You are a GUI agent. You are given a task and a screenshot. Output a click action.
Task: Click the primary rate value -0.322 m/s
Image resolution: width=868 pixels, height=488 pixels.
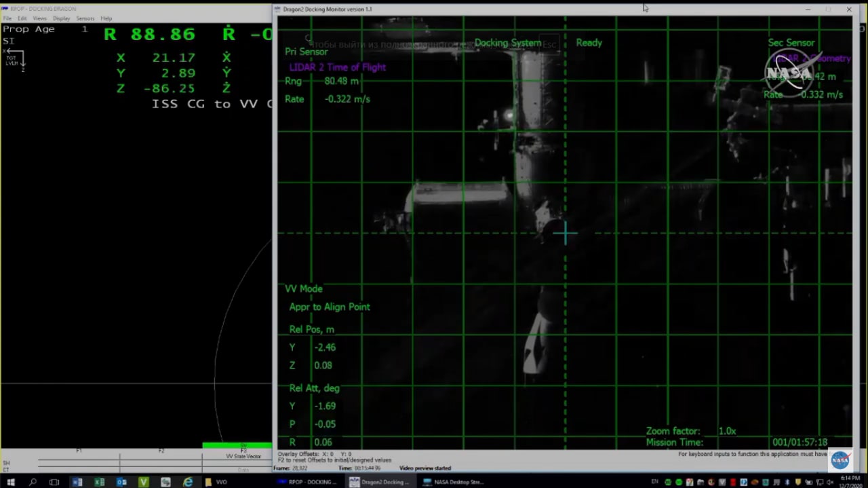click(x=347, y=99)
